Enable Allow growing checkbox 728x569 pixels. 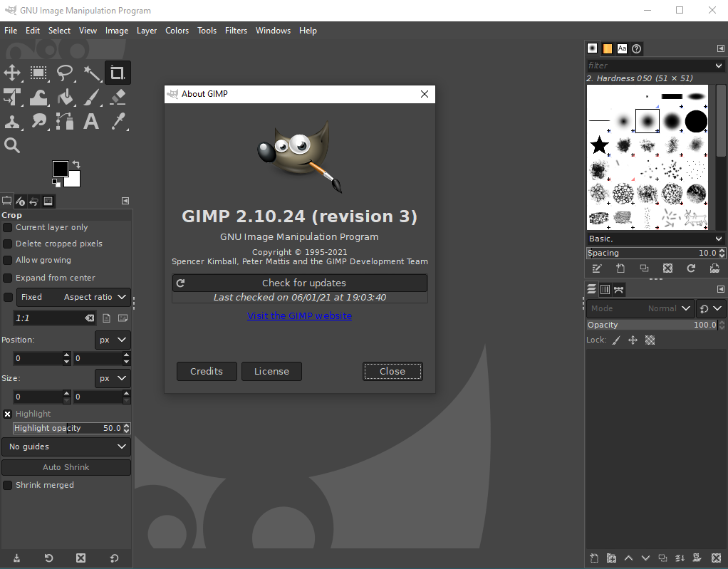pyautogui.click(x=7, y=260)
